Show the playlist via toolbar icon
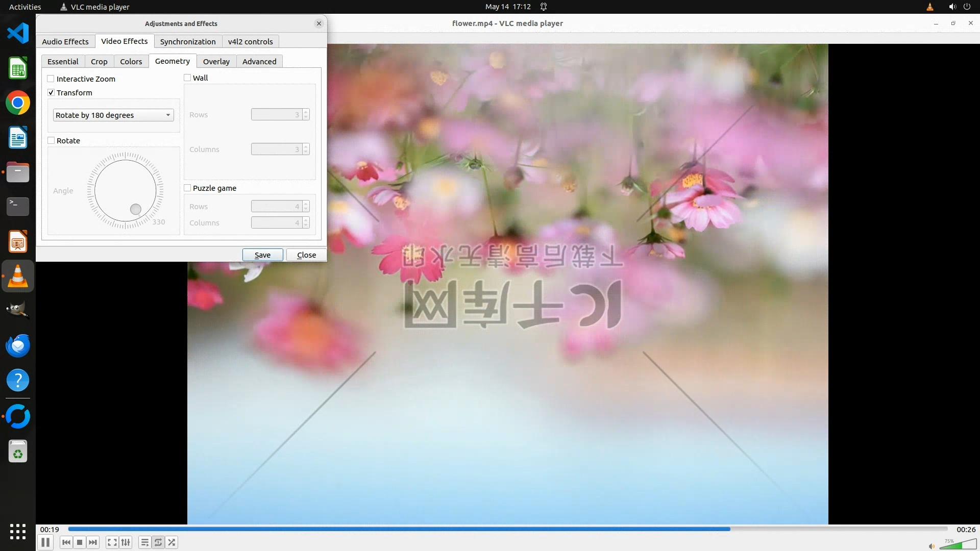 point(144,542)
